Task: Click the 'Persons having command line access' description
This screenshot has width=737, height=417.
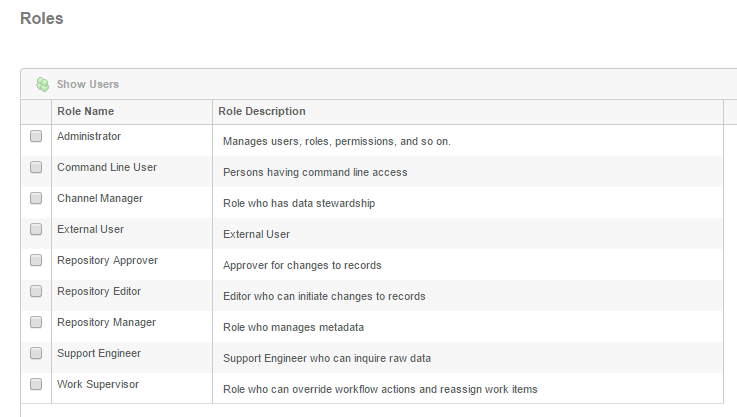Action: point(315,173)
